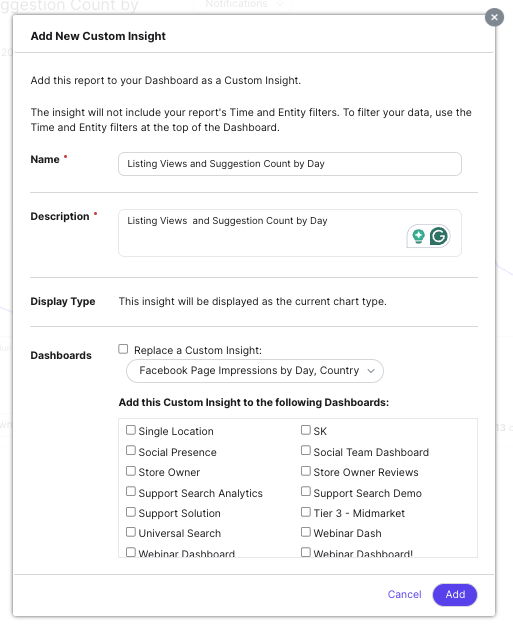
Task: Click the Add button
Action: 455,594
